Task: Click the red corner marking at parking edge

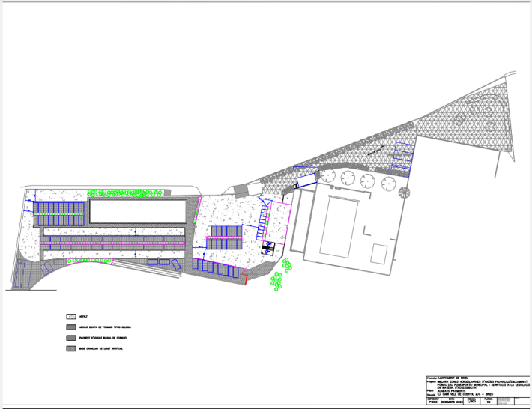Action: pyautogui.click(x=245, y=279)
